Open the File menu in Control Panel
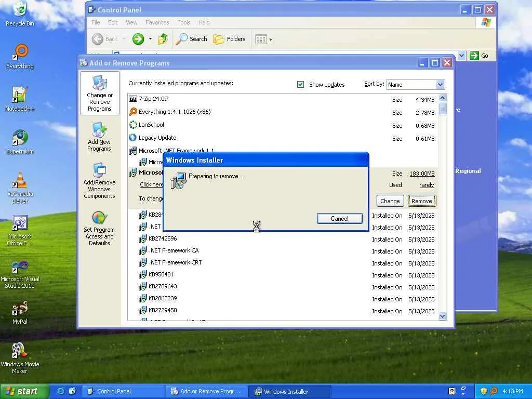The height and width of the screenshot is (399, 532). (96, 22)
